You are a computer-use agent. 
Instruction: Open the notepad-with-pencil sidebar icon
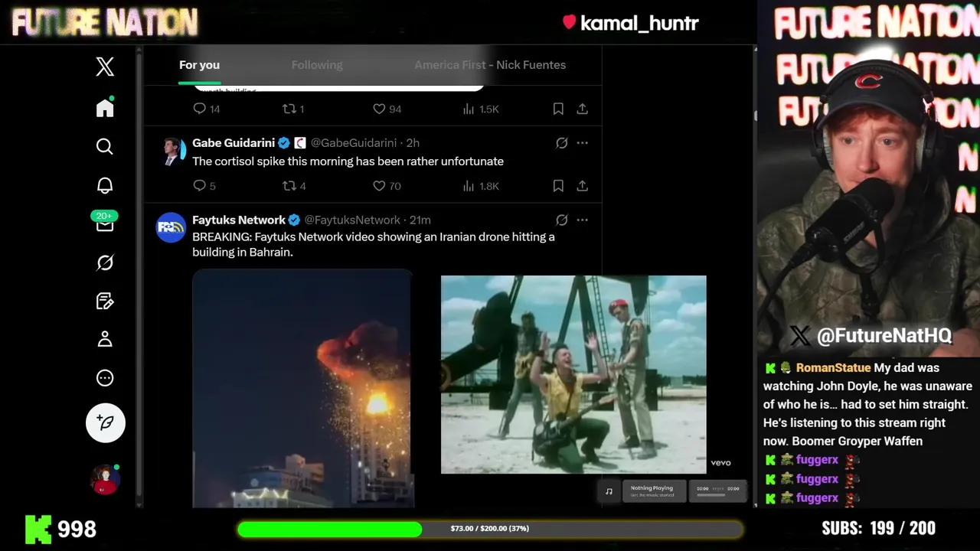105,301
